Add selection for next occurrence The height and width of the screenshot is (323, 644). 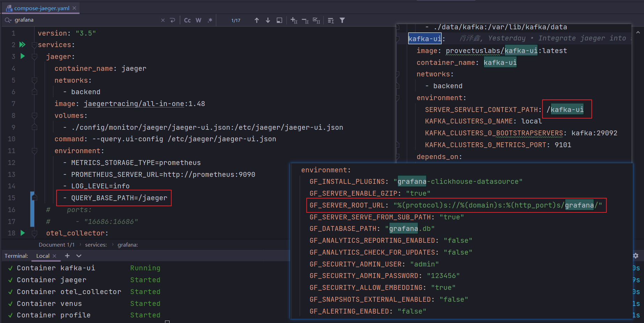(x=294, y=21)
